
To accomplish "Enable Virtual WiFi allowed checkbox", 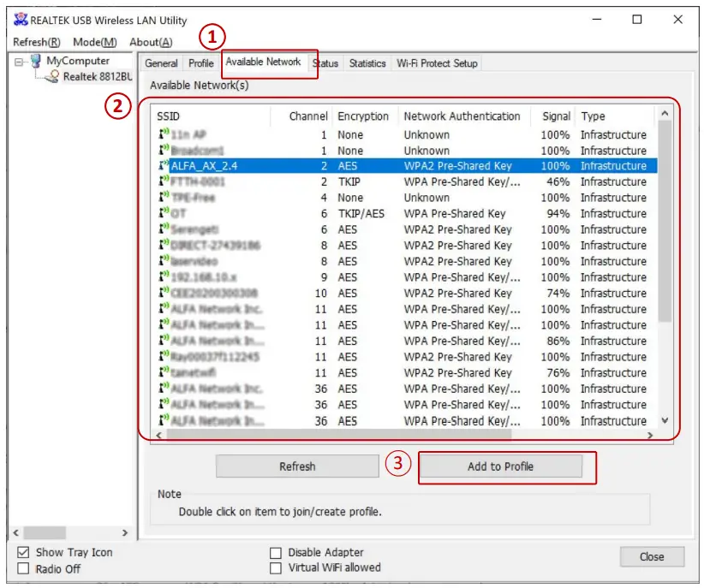I will pos(276,568).
